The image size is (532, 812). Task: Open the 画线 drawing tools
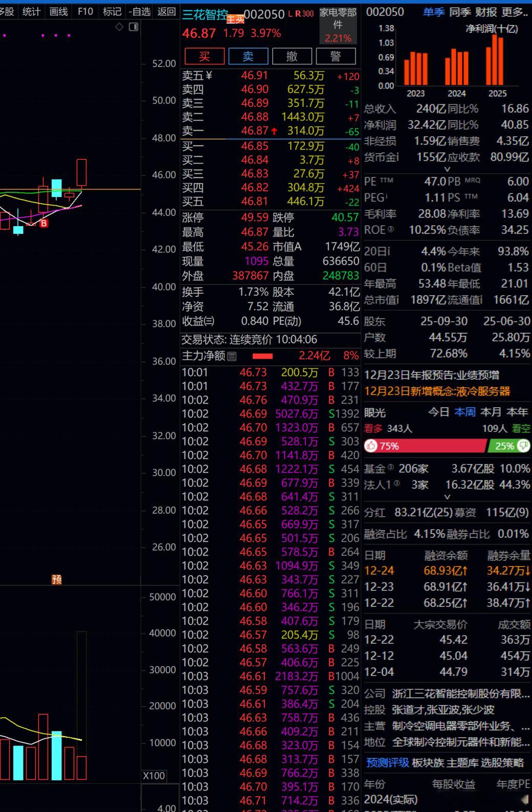coord(58,11)
